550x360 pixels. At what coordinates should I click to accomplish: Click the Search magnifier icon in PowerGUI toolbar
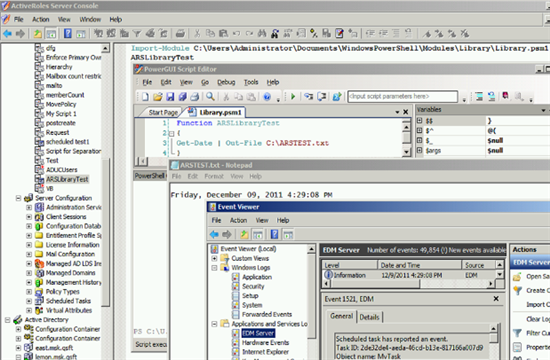tap(210, 96)
